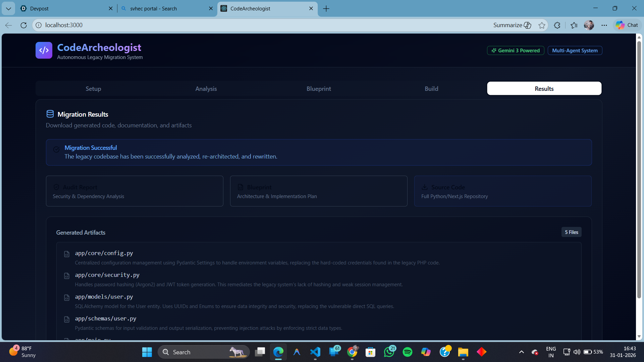Image resolution: width=644 pixels, height=362 pixels.
Task: Click the file icon beside app/models/user.py
Action: point(67,298)
